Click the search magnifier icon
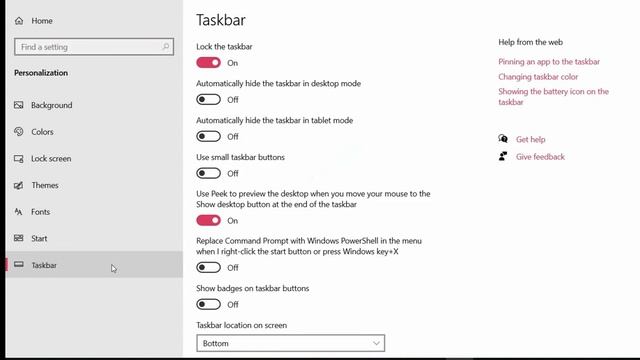Viewport: 640px width, 360px height. pyautogui.click(x=165, y=47)
